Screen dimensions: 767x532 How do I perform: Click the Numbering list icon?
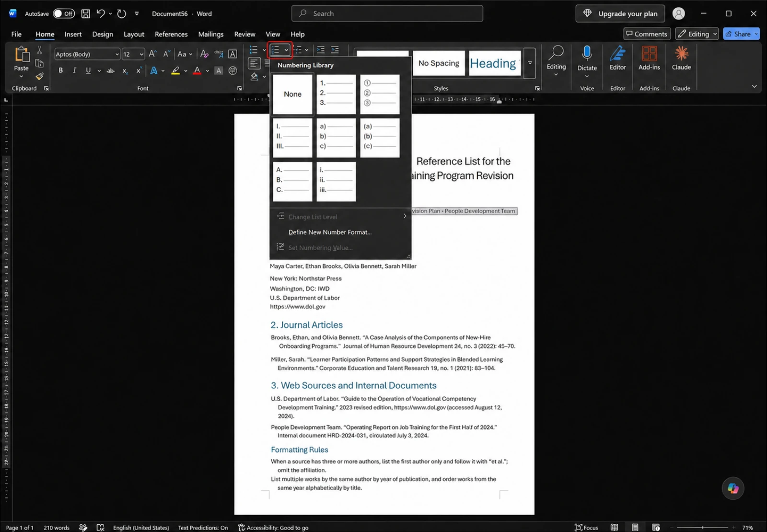tap(275, 50)
